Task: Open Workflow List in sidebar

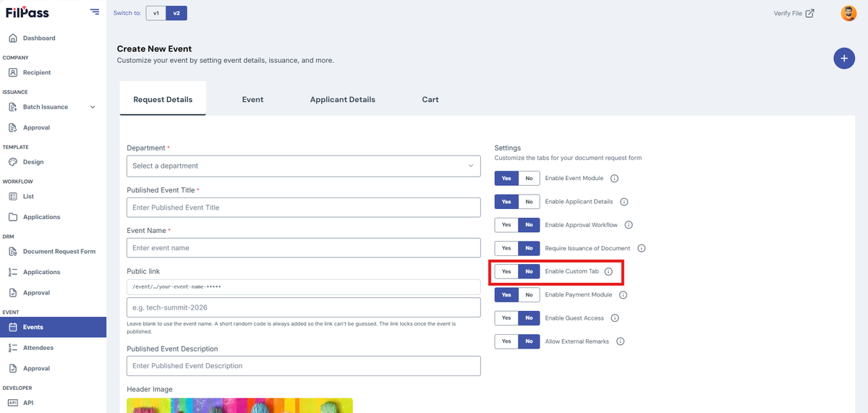Action: pyautogui.click(x=29, y=196)
